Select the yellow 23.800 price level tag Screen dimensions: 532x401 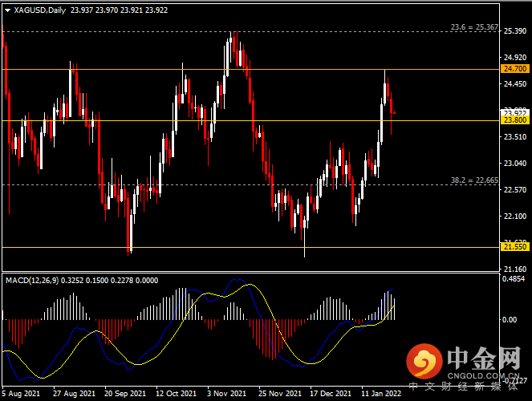click(x=514, y=120)
